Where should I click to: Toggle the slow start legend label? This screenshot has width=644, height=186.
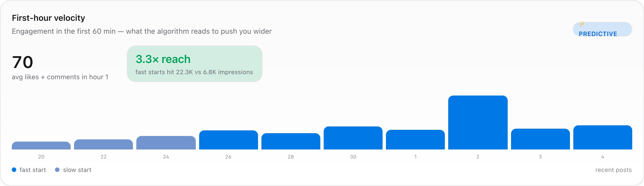77,170
